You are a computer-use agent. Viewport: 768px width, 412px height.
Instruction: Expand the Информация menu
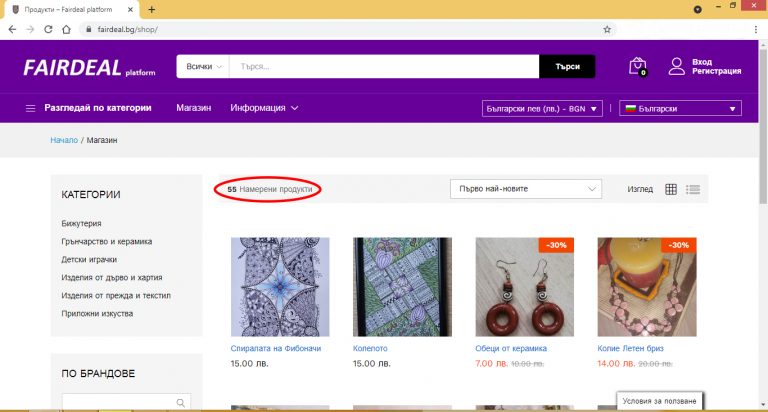pos(264,108)
